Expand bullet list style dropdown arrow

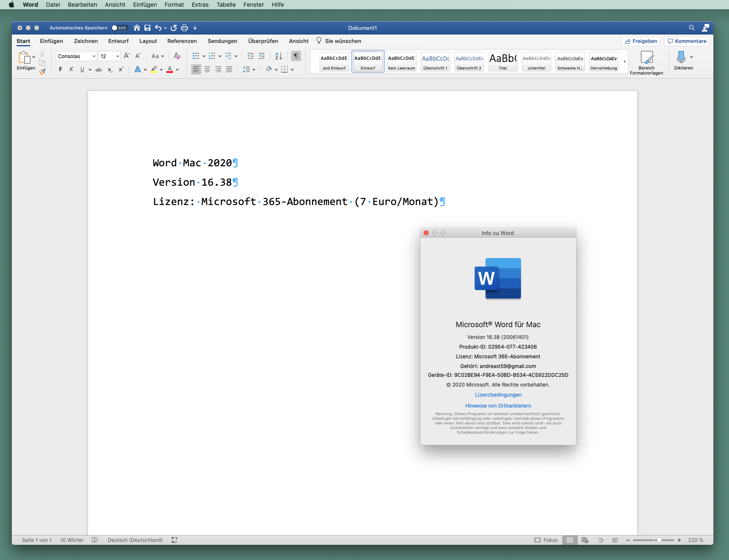pos(204,56)
